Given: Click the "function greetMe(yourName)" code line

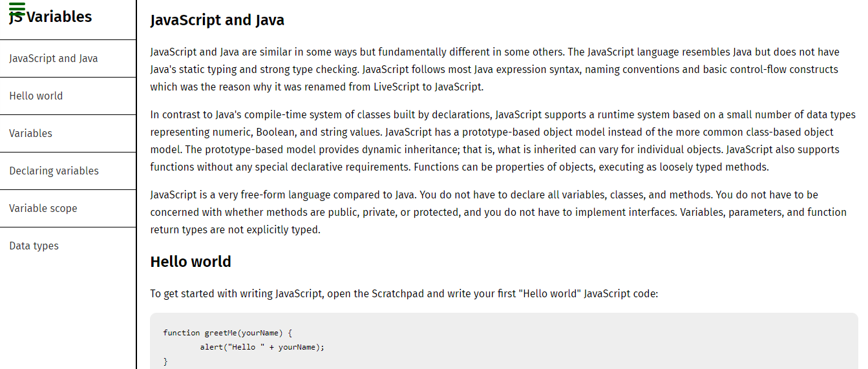Looking at the screenshot, I should tap(228, 333).
